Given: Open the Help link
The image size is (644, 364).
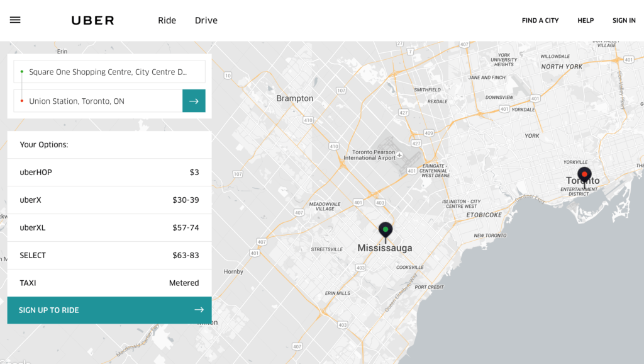Looking at the screenshot, I should pyautogui.click(x=586, y=20).
